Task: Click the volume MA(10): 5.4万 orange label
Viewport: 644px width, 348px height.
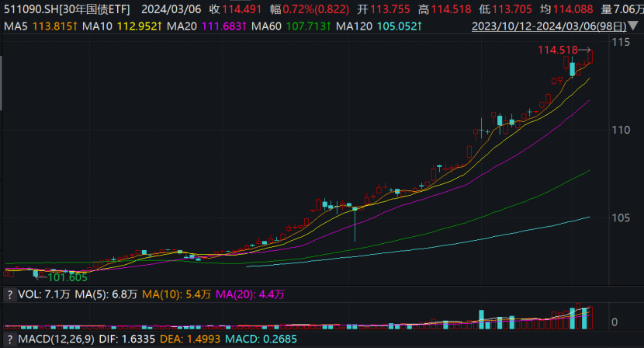Action: [x=176, y=294]
